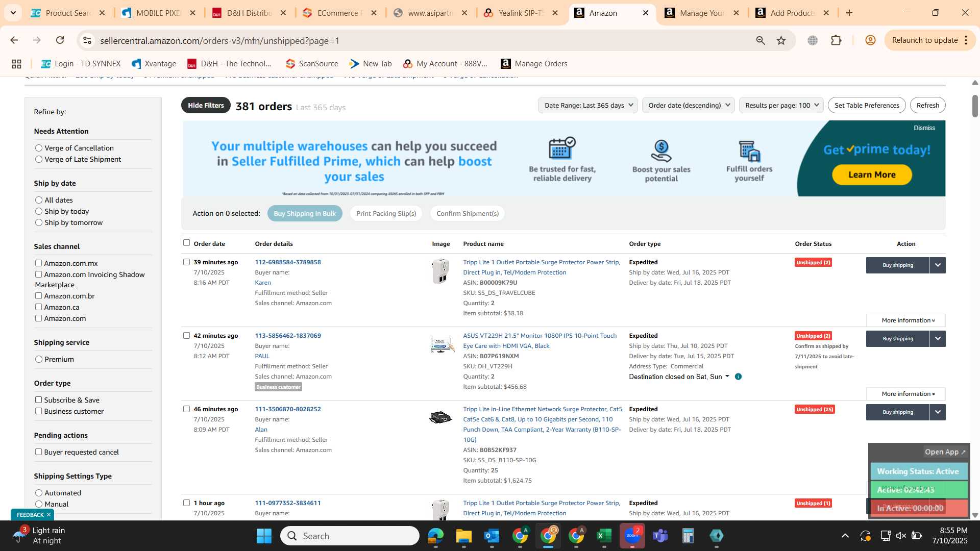
Task: Open Excel from the taskbar
Action: point(604,536)
